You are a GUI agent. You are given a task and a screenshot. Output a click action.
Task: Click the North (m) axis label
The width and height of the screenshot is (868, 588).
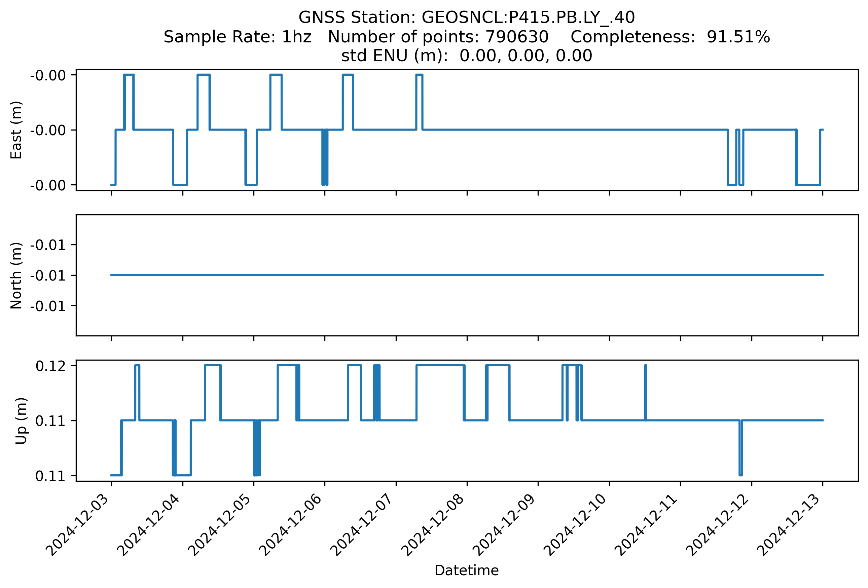[x=16, y=275]
